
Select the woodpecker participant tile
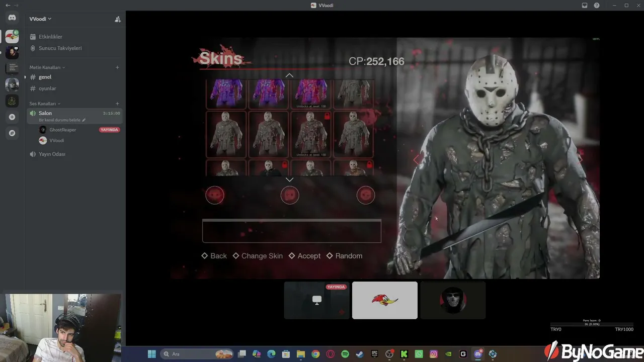coord(385,300)
